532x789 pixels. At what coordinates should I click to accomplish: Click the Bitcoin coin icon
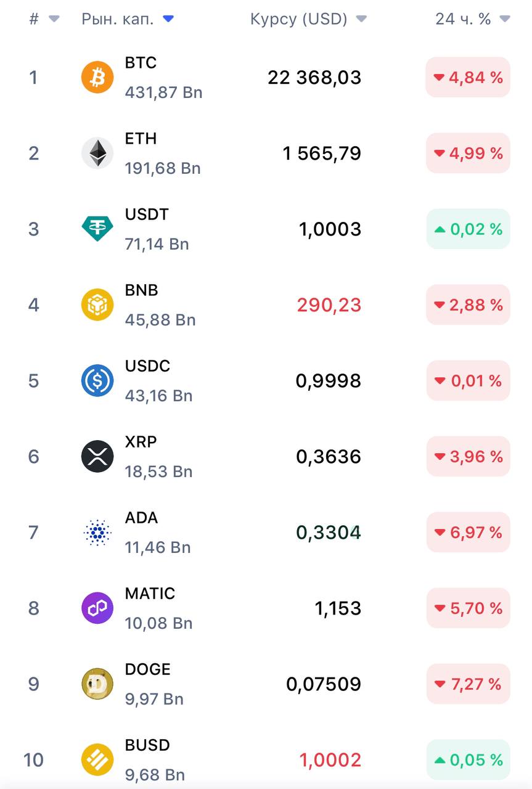[97, 78]
